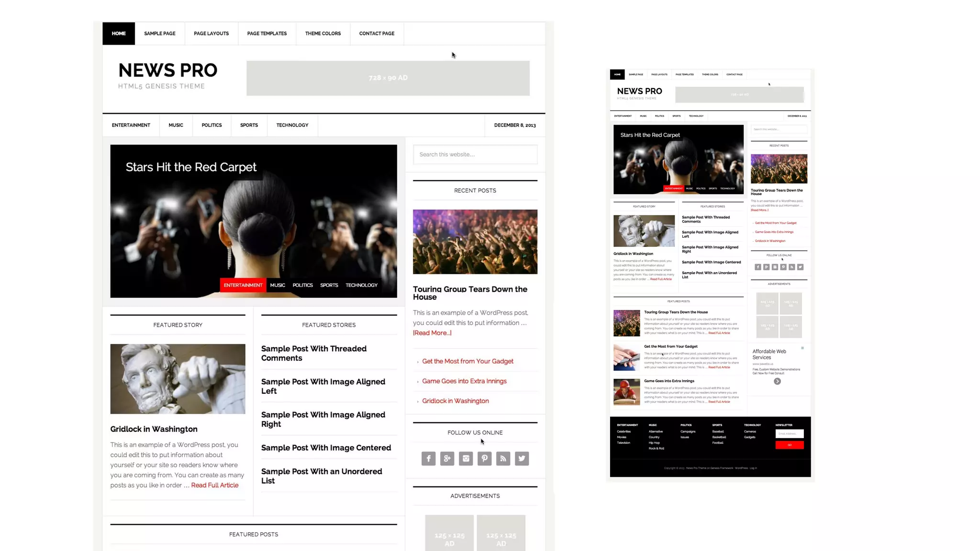This screenshot has height=551, width=980.
Task: Click the Search this website field
Action: (475, 154)
